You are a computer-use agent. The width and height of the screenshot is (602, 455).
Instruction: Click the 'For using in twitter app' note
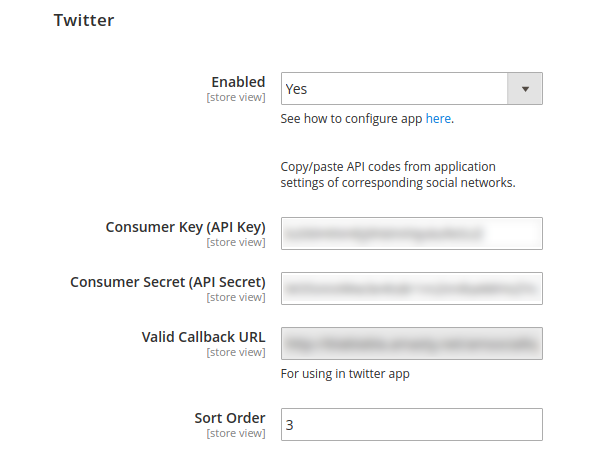click(345, 374)
